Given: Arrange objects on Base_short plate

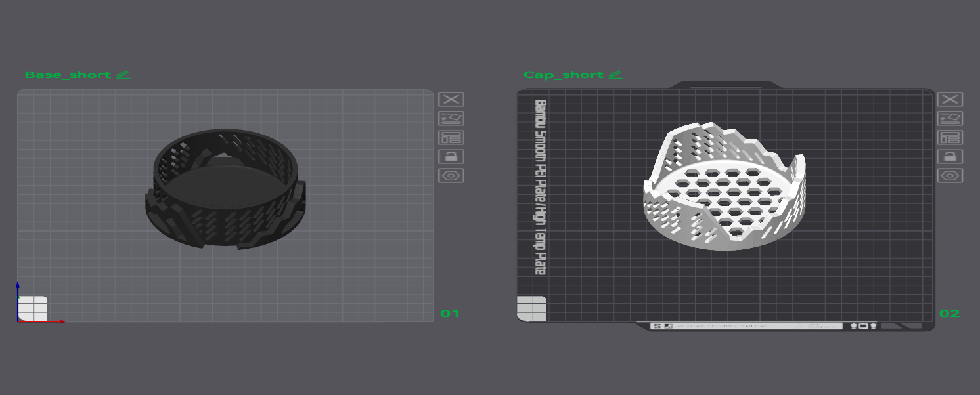Looking at the screenshot, I should pyautogui.click(x=451, y=137).
